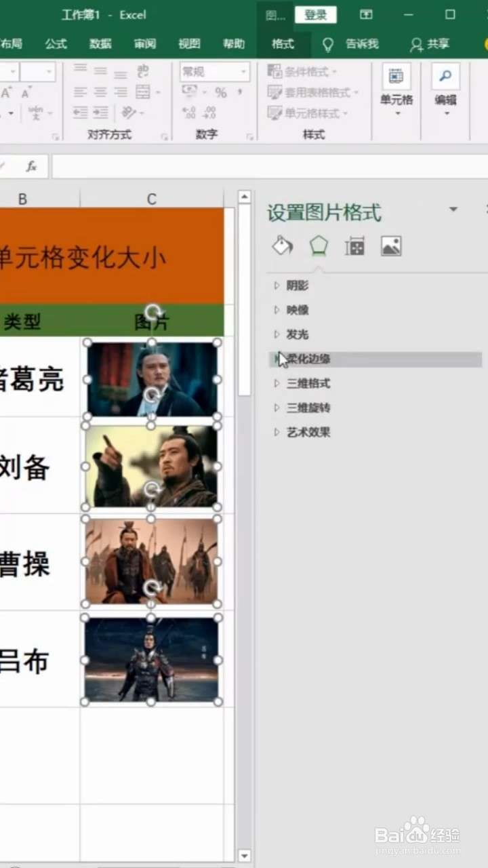Open the 常规 number format dropdown
488x868 pixels.
(214, 71)
